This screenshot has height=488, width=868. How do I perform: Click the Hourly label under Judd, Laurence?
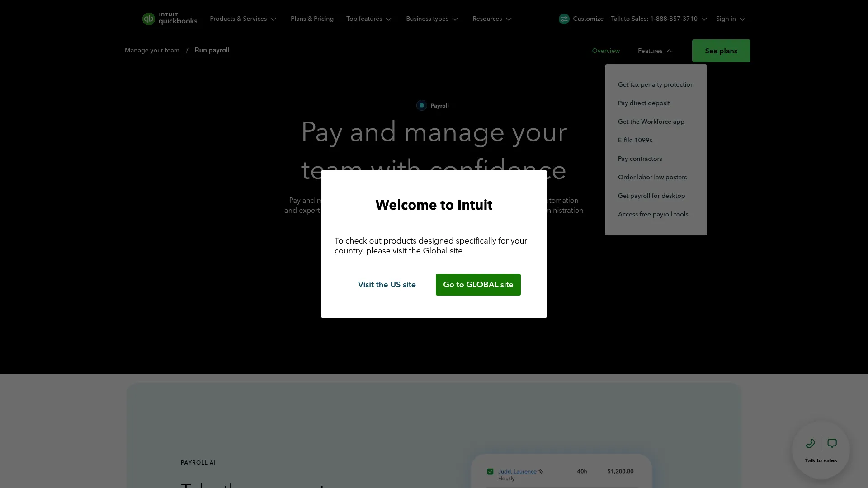point(506,479)
